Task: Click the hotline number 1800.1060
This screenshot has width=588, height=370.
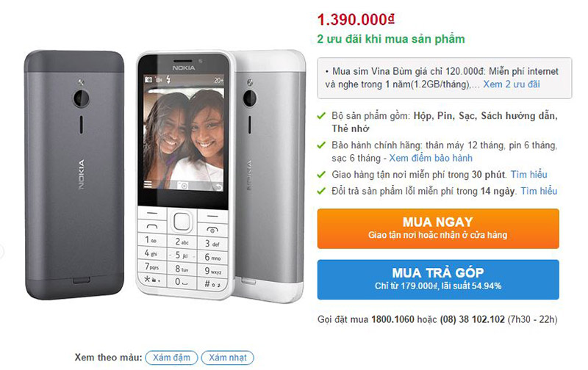Action: coord(392,319)
